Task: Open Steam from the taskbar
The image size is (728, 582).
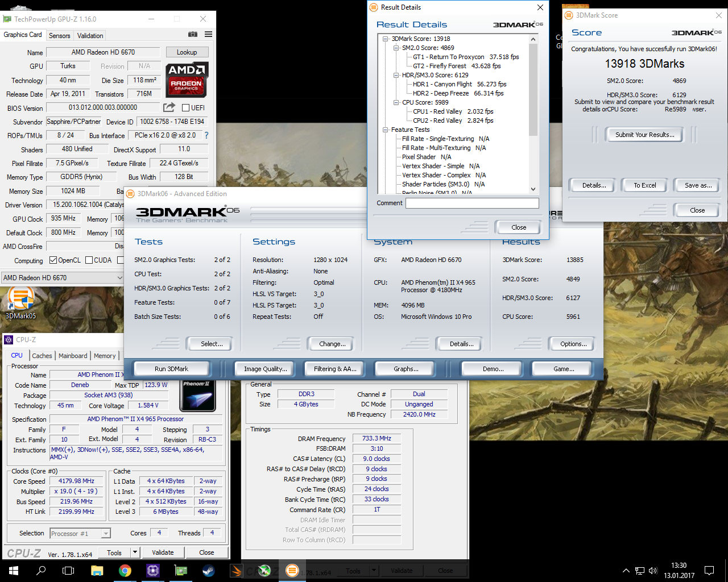Action: tap(208, 571)
